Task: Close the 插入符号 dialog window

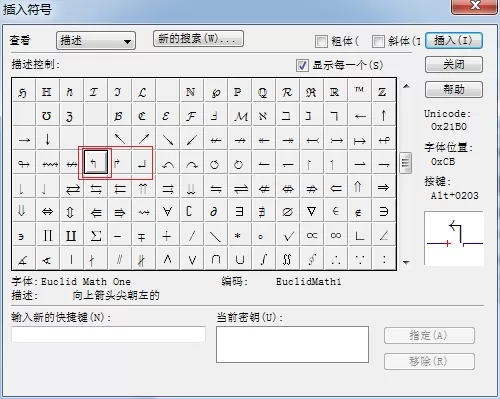Action: [x=475, y=6]
